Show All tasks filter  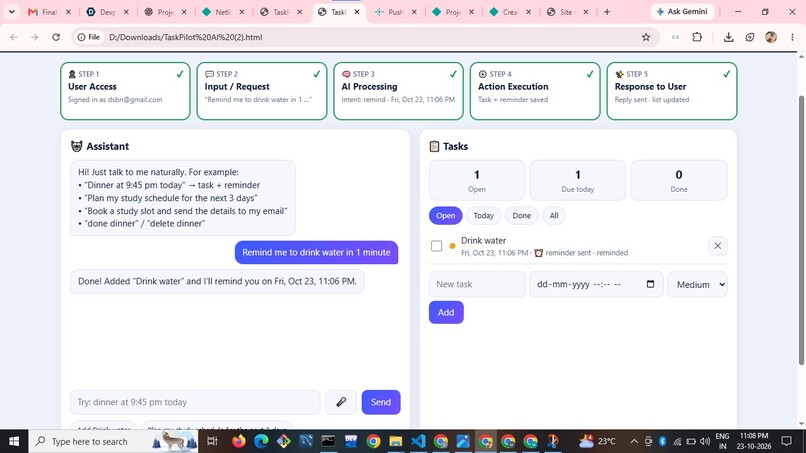(x=554, y=215)
